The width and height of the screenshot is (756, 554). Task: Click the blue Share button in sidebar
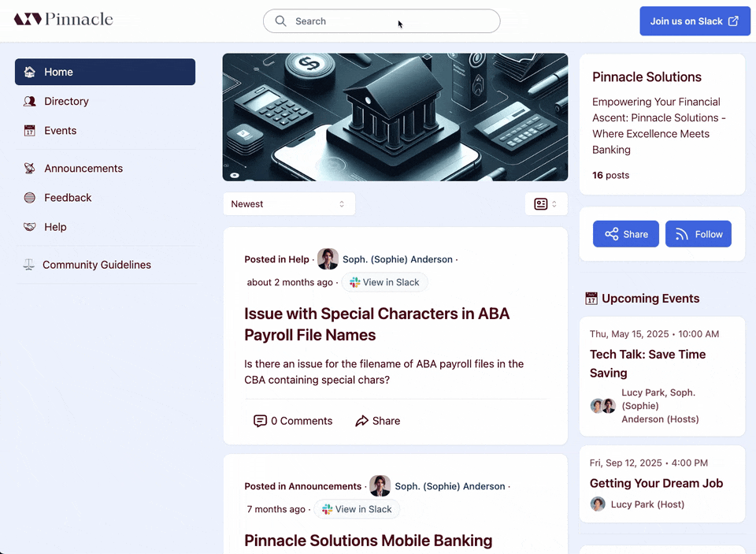point(626,234)
